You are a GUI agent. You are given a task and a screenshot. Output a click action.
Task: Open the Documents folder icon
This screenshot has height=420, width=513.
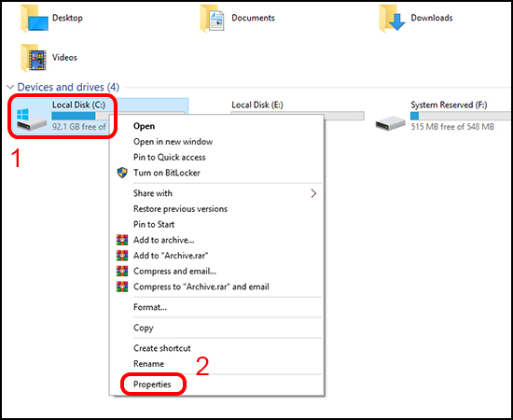[213, 19]
